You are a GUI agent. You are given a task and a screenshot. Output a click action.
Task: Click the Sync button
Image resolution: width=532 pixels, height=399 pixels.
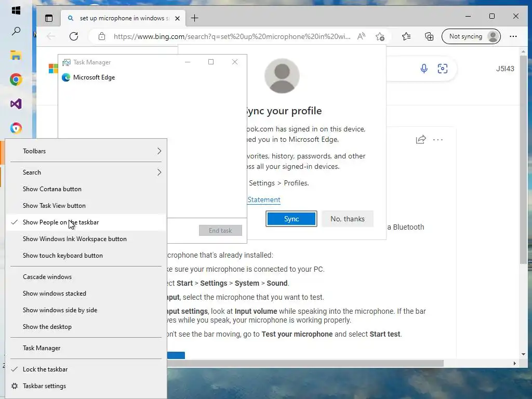(291, 219)
